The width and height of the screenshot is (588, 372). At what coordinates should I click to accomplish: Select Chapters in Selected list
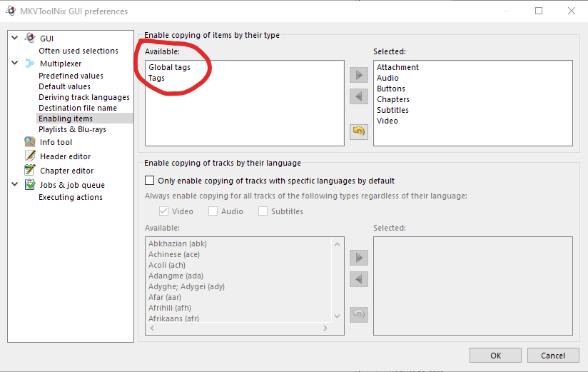click(393, 99)
